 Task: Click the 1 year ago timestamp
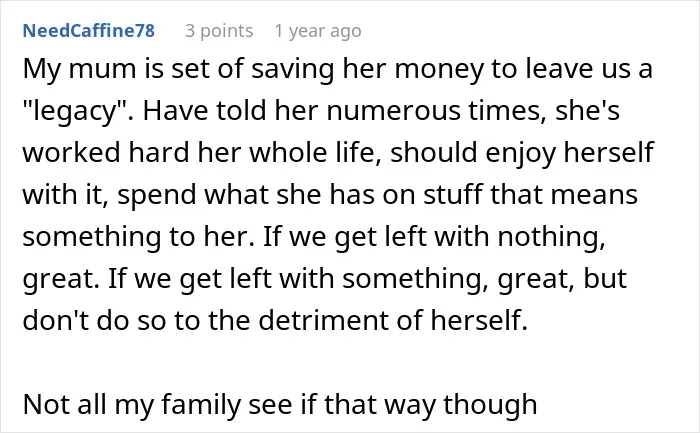(x=318, y=31)
